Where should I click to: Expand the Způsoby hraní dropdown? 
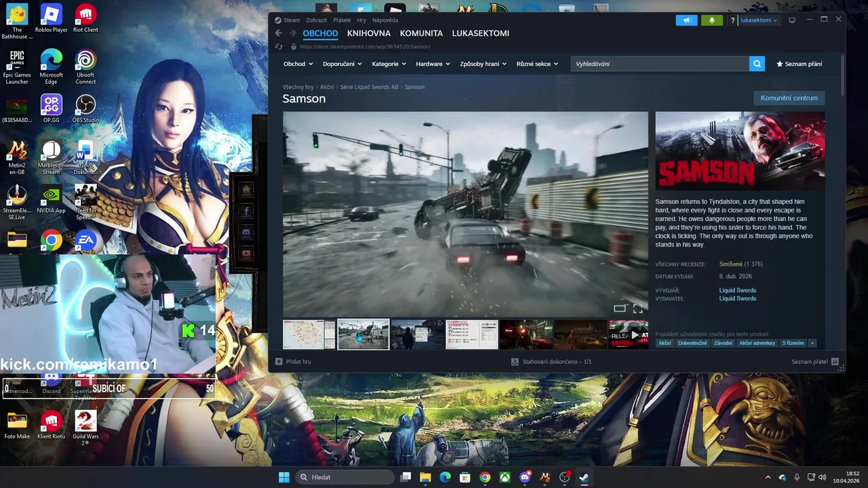(484, 64)
